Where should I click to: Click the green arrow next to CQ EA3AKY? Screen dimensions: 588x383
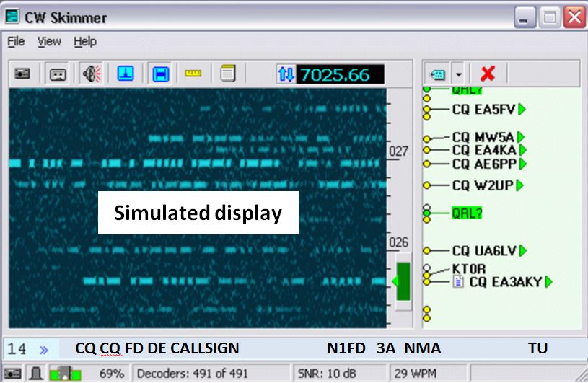[548, 282]
